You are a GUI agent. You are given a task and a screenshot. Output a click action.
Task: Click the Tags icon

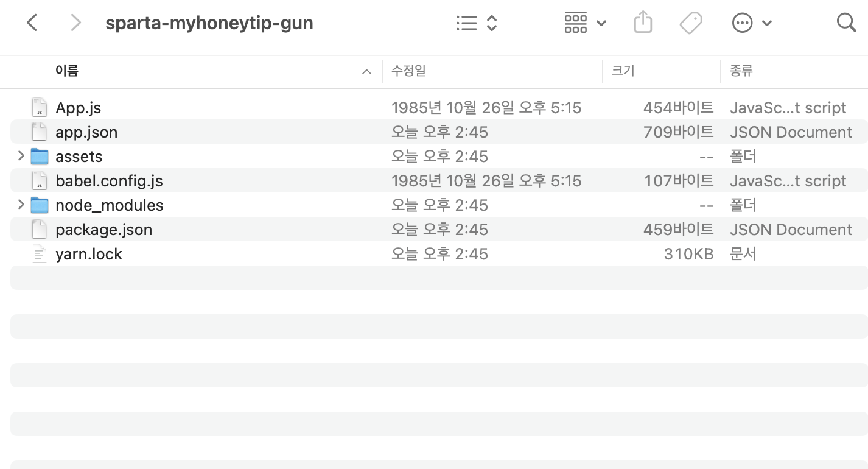click(x=691, y=23)
